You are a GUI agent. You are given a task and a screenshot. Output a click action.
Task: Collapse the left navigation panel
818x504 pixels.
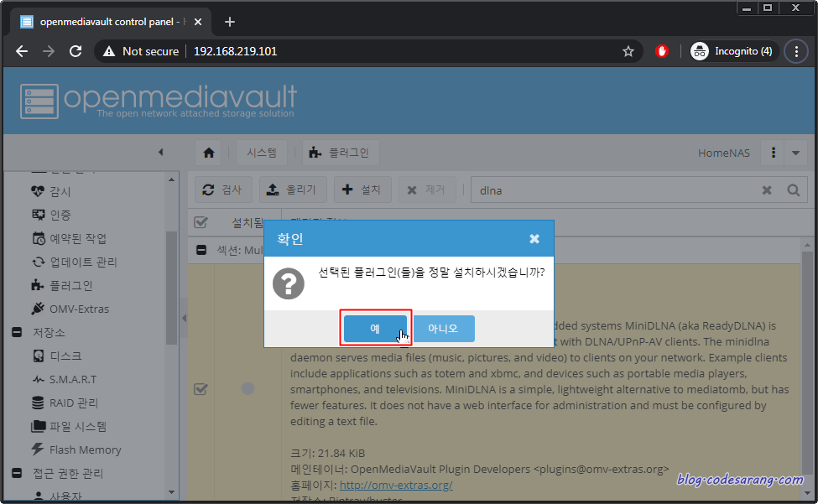pyautogui.click(x=161, y=152)
